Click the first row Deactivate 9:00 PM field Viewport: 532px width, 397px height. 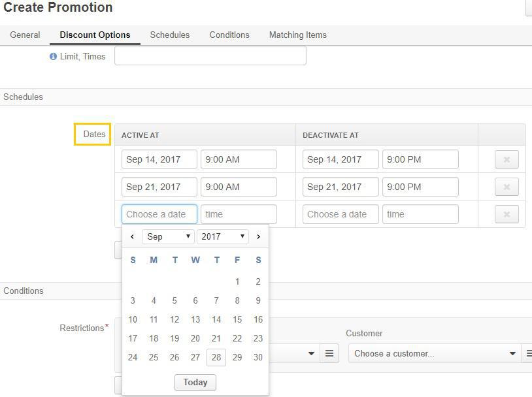tap(420, 159)
